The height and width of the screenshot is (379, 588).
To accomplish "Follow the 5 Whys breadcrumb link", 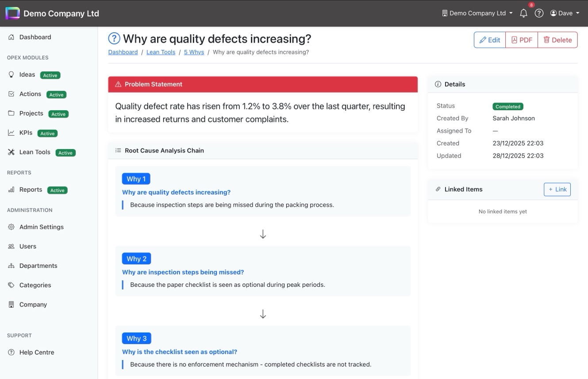I will coord(194,52).
